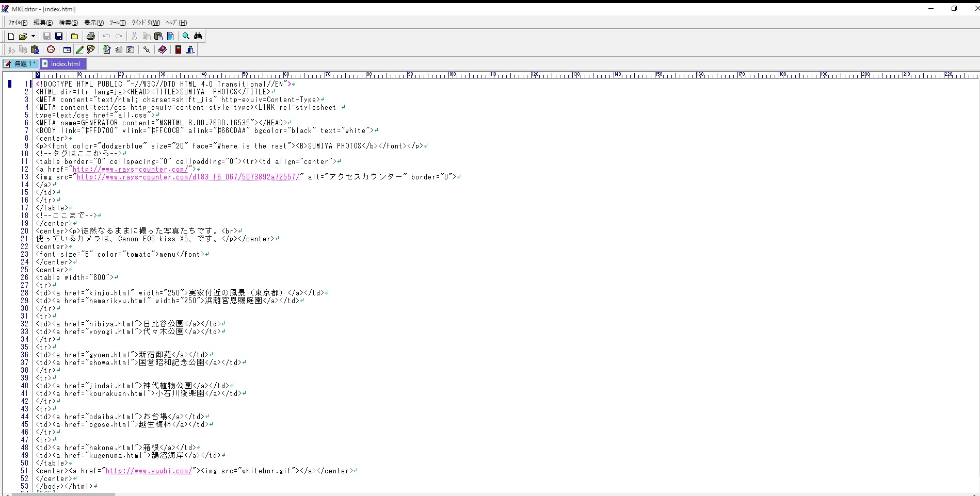Click the yellow folder icon in the toolbar
The image size is (980, 496).
tap(74, 36)
